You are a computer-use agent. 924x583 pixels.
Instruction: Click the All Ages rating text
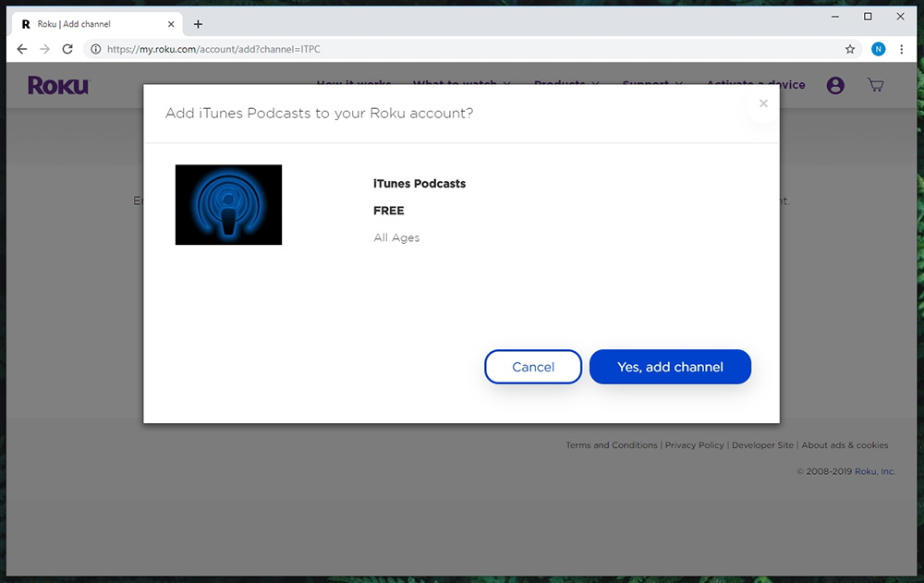point(396,237)
